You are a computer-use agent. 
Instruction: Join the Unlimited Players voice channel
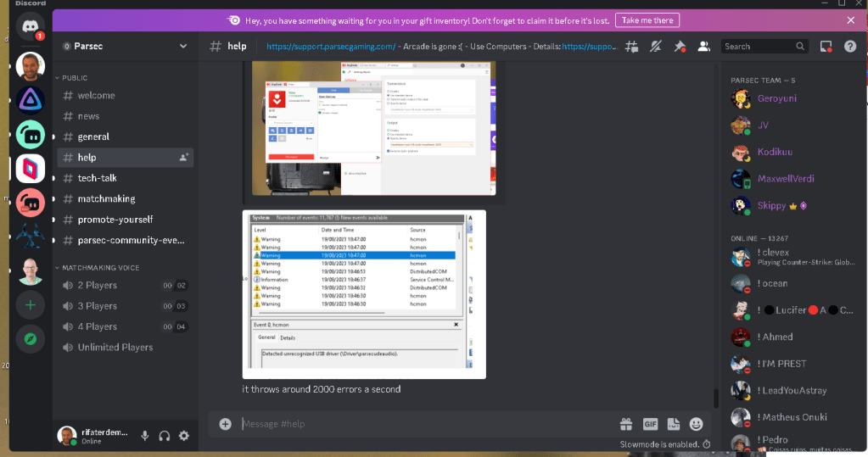(125, 348)
